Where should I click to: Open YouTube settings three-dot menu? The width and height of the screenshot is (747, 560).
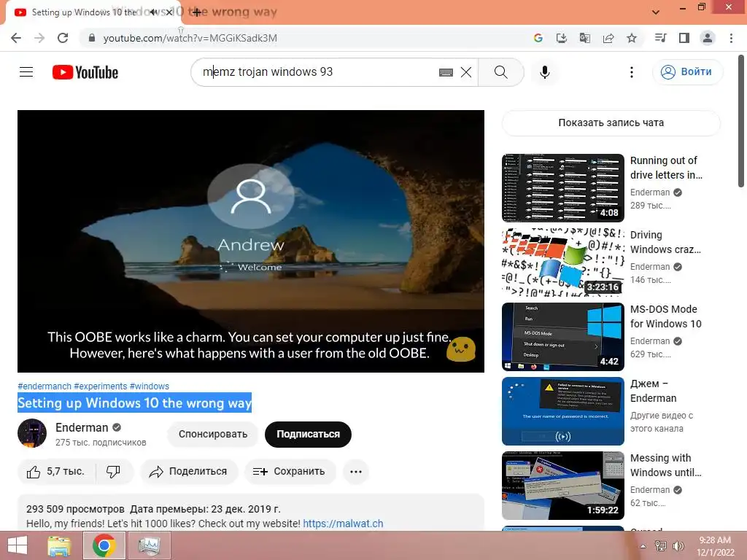pyautogui.click(x=631, y=72)
